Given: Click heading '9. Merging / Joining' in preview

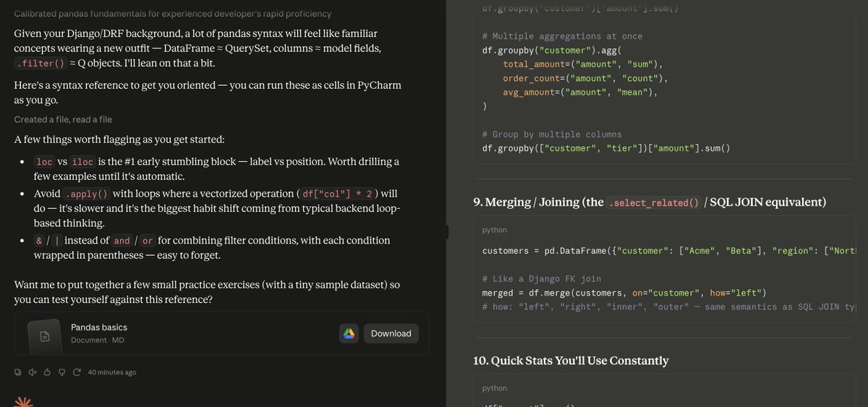Looking at the screenshot, I should pos(650,202).
